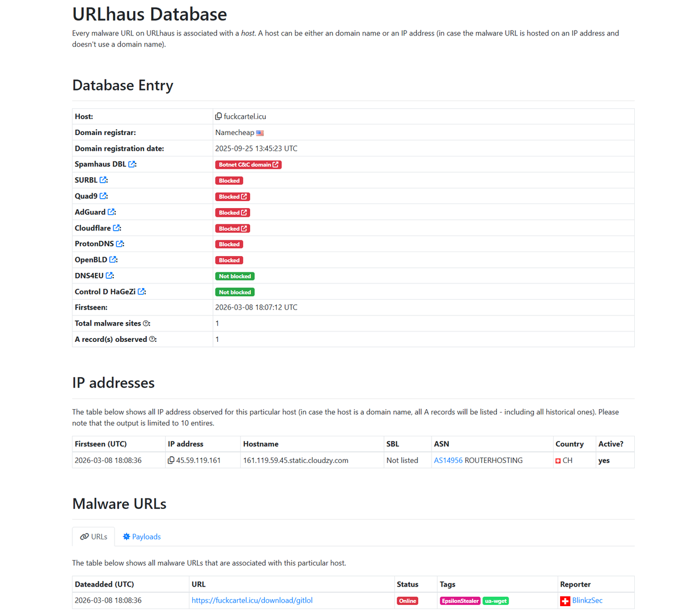Open Quad9 external link icon
The height and width of the screenshot is (616, 695).
click(103, 196)
